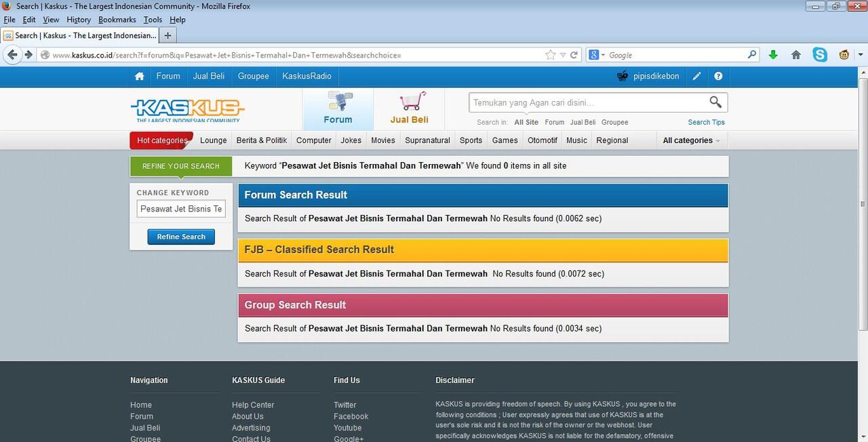This screenshot has width=868, height=442.
Task: Open the Jokes category
Action: click(x=351, y=140)
